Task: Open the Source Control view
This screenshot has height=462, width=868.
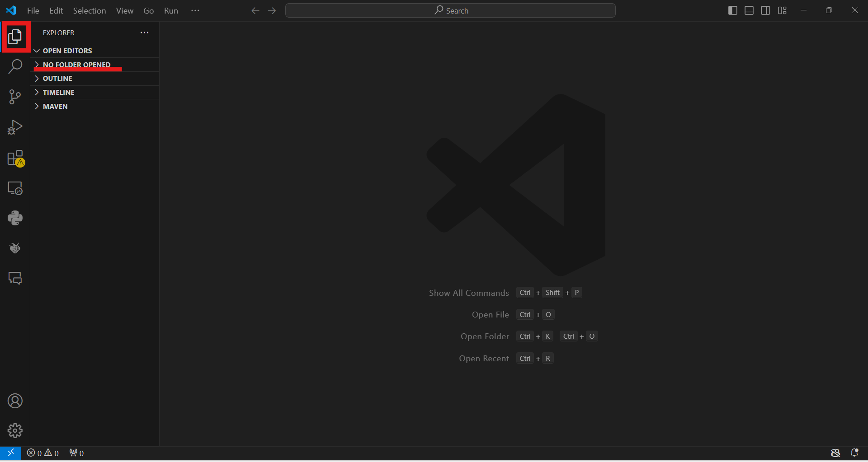Action: (x=15, y=97)
